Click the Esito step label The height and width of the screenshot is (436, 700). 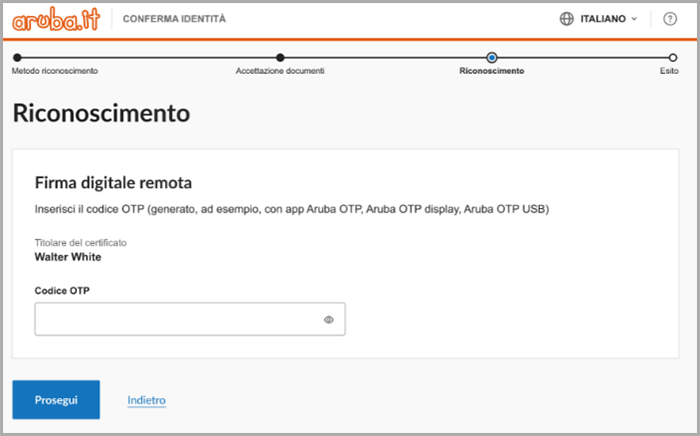pos(669,71)
